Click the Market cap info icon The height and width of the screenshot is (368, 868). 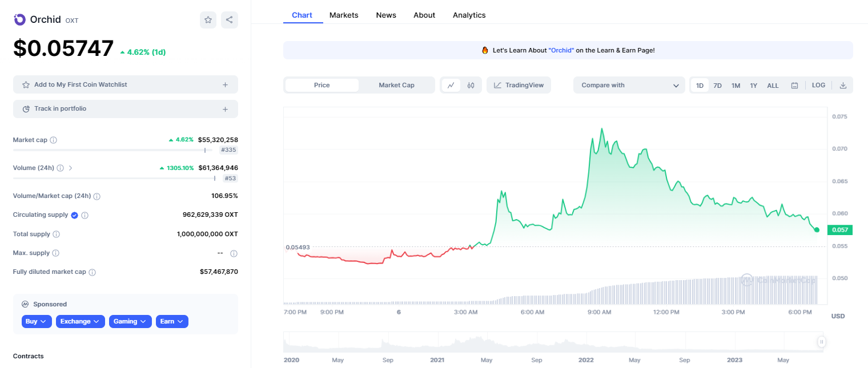tap(54, 140)
